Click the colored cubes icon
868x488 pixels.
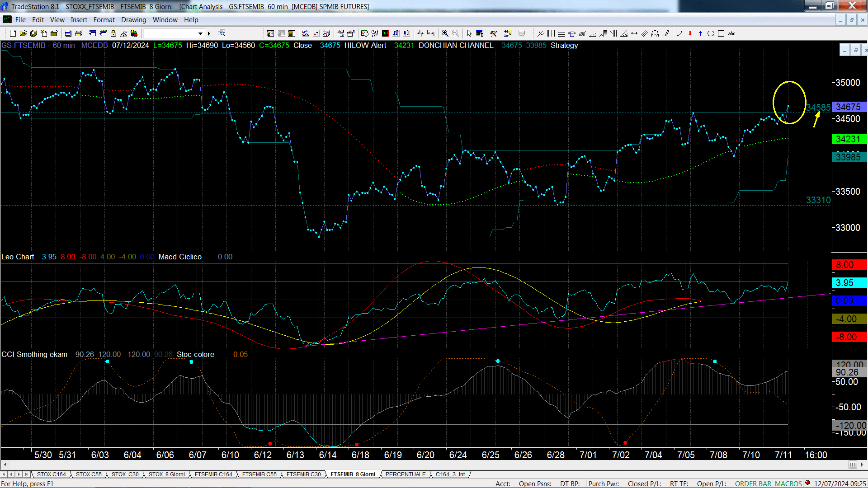pos(134,33)
